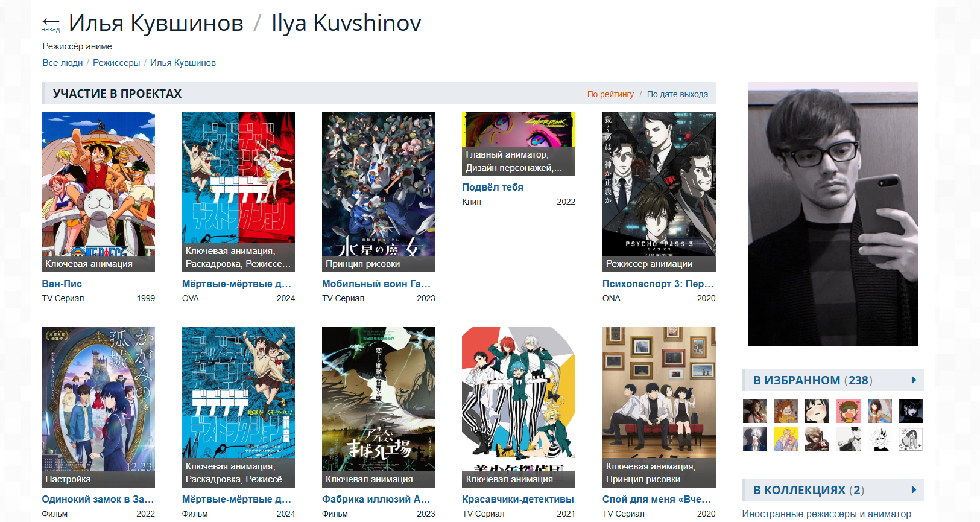Viewport: 980px width, 522px height.
Task: Click the back arrow labeled назад
Action: 51,24
